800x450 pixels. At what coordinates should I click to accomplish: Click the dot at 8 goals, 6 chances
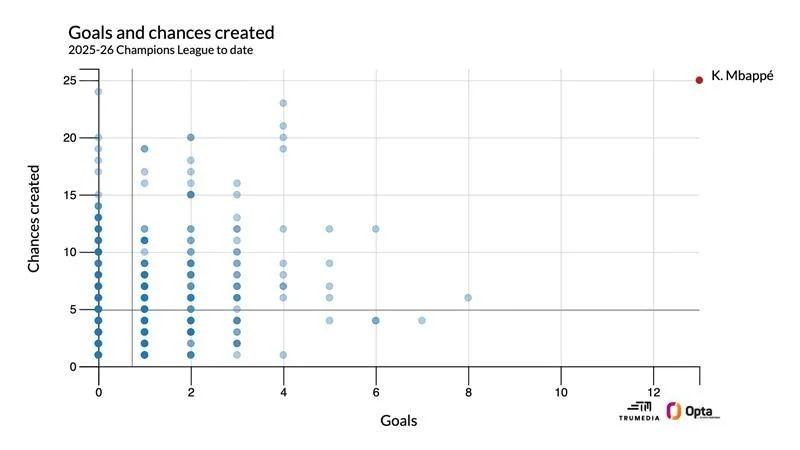coord(468,298)
